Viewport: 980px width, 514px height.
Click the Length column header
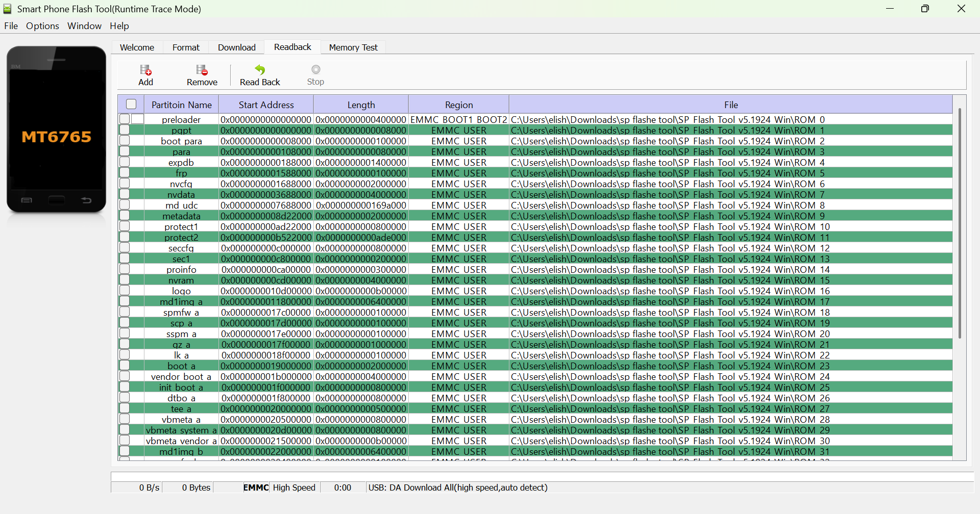click(x=361, y=105)
